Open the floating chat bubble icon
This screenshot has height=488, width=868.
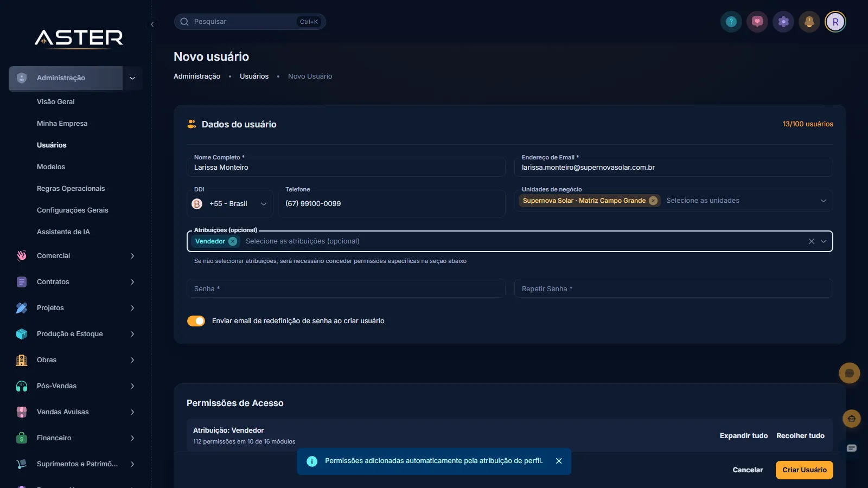click(850, 373)
